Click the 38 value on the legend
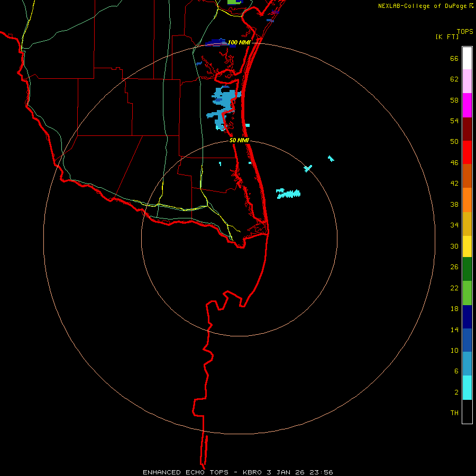The height and width of the screenshot is (476, 476). pyautogui.click(x=454, y=204)
